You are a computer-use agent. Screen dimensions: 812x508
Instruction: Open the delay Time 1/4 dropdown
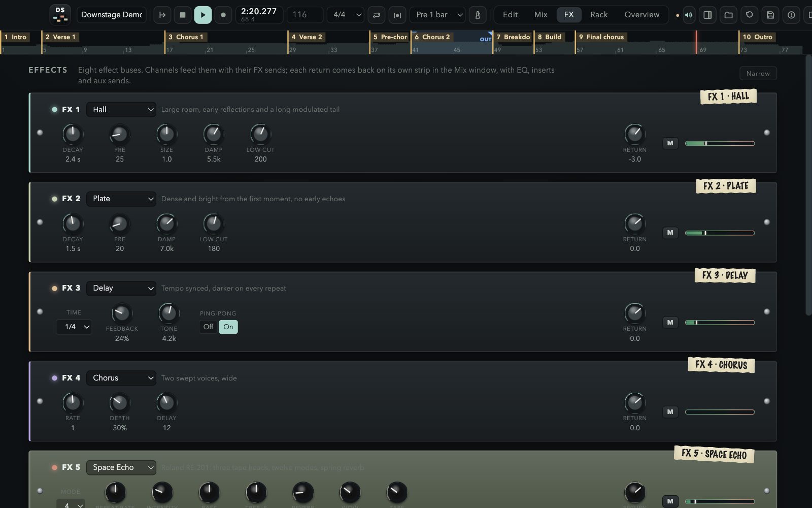74,327
